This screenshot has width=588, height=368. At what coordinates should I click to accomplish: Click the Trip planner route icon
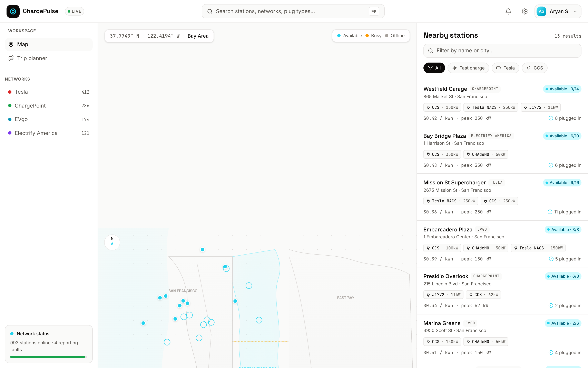click(11, 58)
